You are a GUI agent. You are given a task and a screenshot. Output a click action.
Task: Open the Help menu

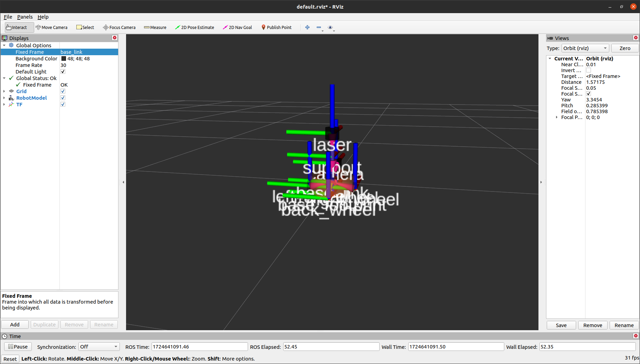coord(43,17)
